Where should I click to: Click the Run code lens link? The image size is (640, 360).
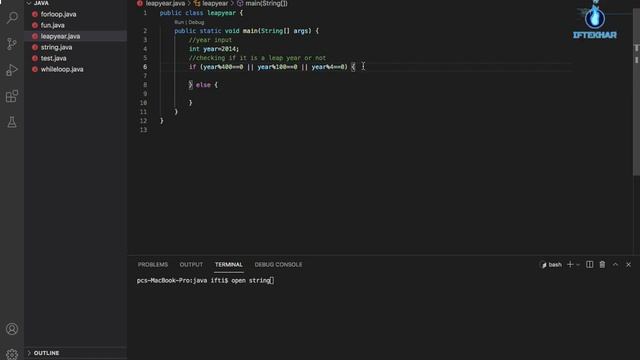tap(179, 22)
